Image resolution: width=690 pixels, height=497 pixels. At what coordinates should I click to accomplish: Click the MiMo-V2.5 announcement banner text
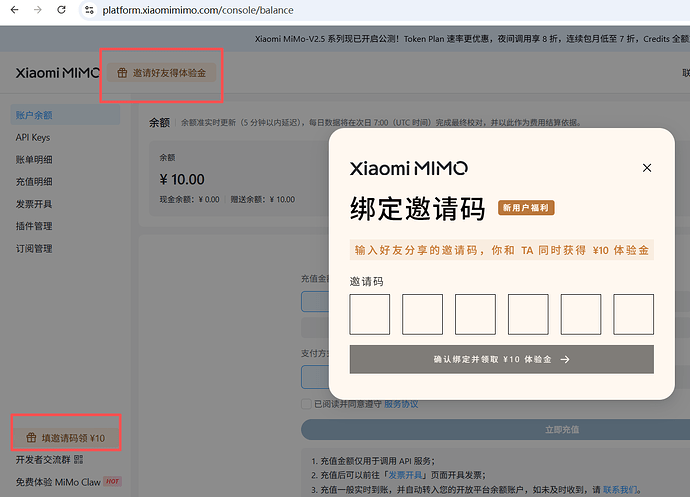click(x=472, y=39)
